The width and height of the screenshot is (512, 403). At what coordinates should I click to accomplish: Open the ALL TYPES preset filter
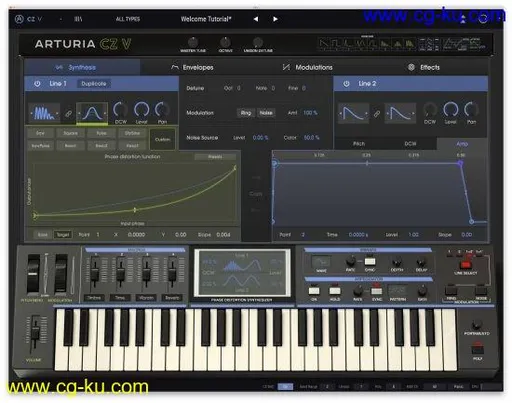(x=128, y=19)
